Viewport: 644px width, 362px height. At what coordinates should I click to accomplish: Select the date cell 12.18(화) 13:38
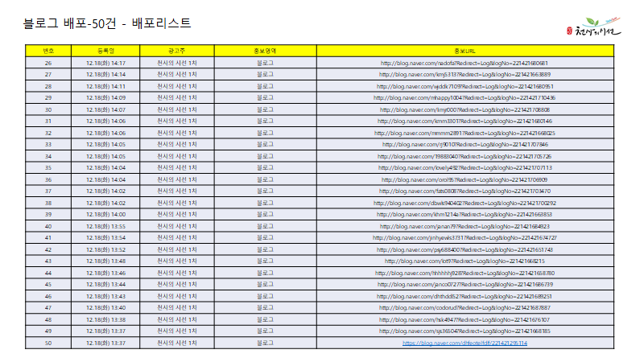pos(105,319)
